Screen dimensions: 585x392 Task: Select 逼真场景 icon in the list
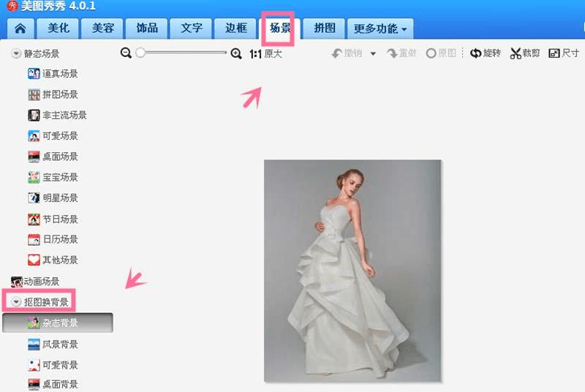click(x=34, y=73)
